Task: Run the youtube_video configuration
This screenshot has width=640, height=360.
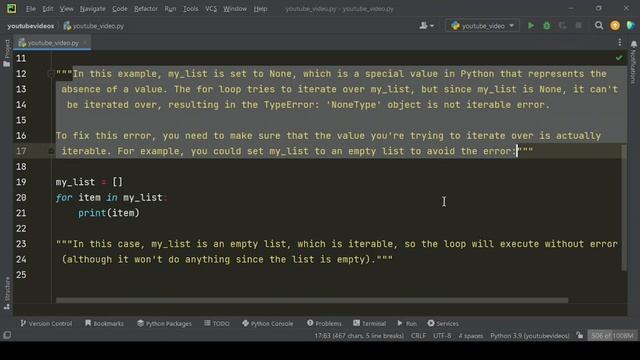Action: (531, 26)
